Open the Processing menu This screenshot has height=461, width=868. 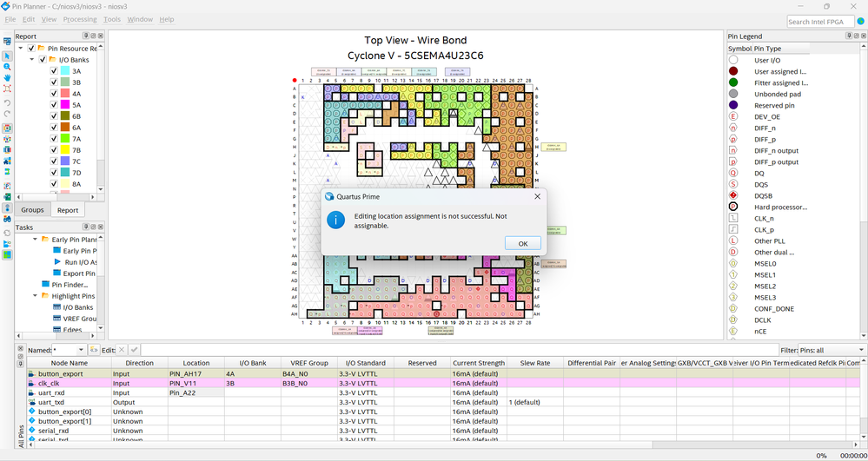80,19
